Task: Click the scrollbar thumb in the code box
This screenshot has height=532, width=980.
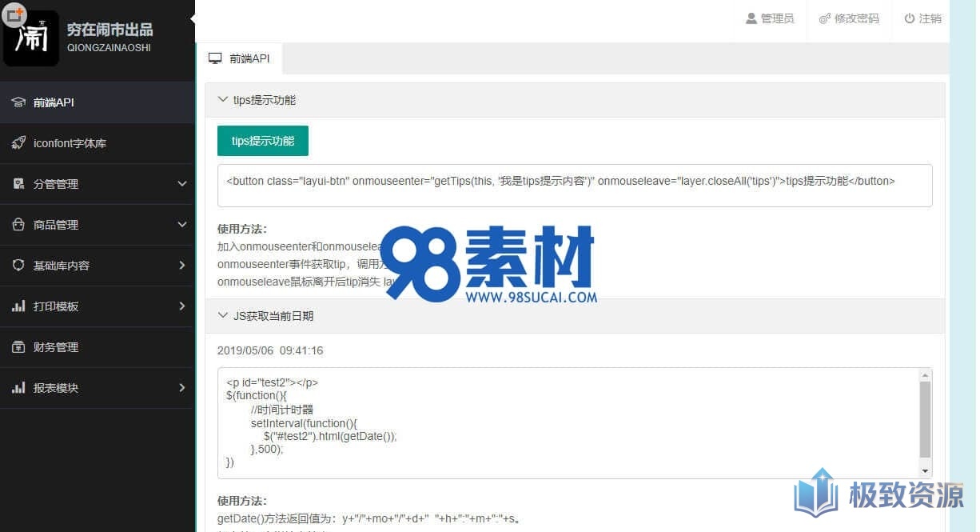Action: pos(925,419)
